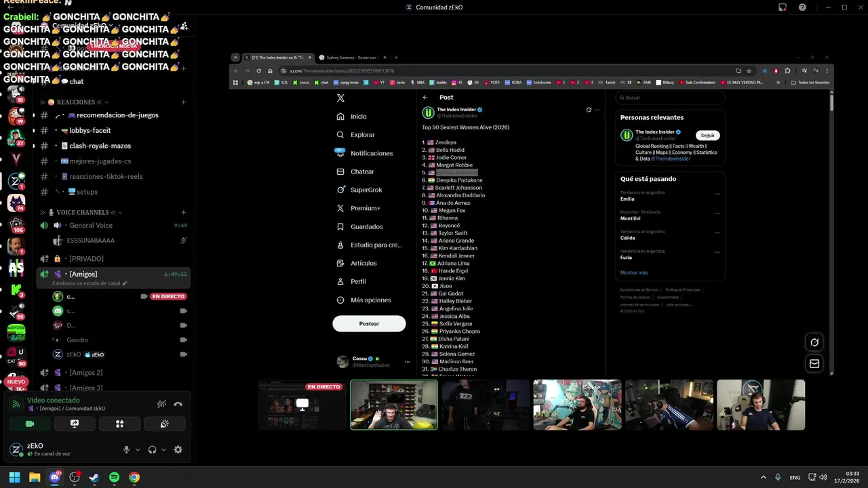Image resolution: width=868 pixels, height=488 pixels.
Task: Click the Buscar search field on X
Action: pyautogui.click(x=670, y=98)
